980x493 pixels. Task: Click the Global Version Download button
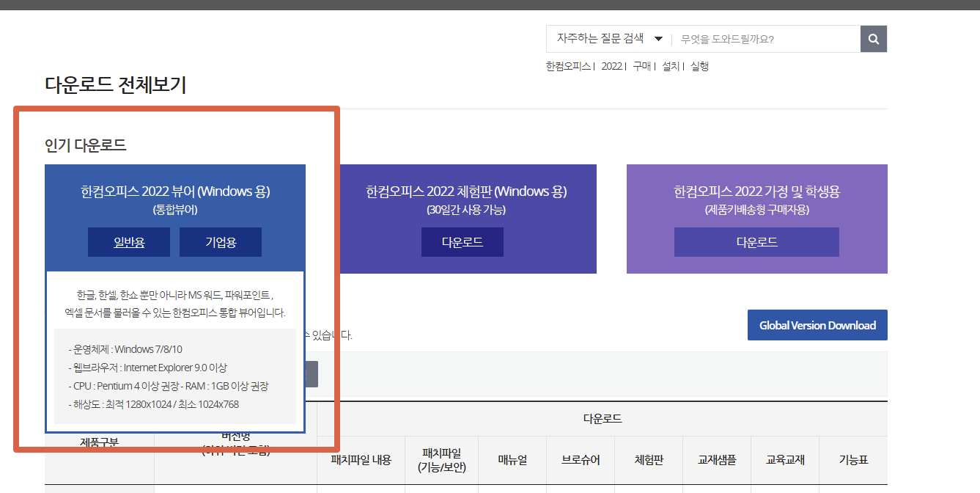(817, 325)
